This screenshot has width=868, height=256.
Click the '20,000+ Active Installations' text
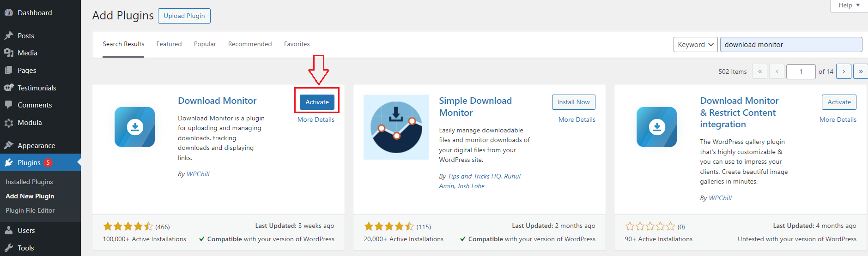click(x=403, y=239)
